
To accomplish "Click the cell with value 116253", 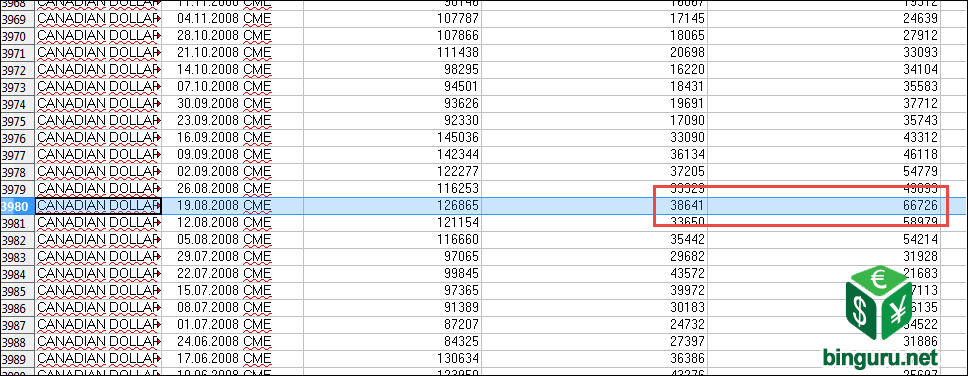I will 392,189.
